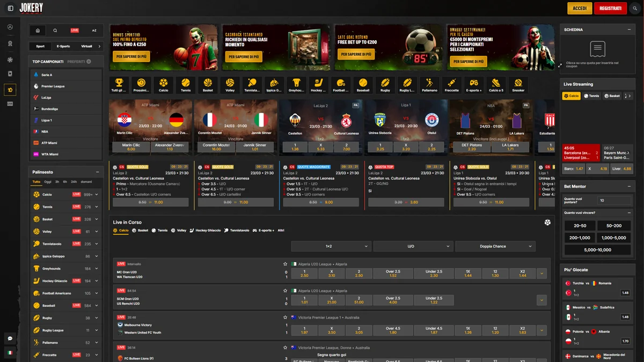Toggle the LIVE filter in the sport navigation
This screenshot has width=644, height=362.
(x=75, y=31)
